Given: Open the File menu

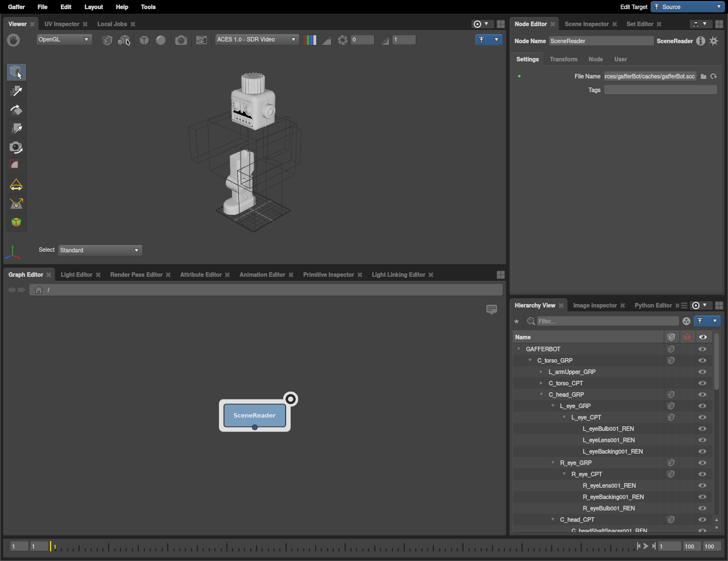Looking at the screenshot, I should click(43, 7).
